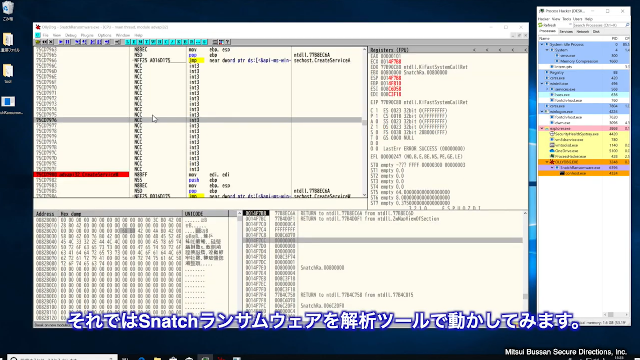This screenshot has width=640, height=360.
Task: Open OllyDbg Options menu
Action: (x=104, y=36)
